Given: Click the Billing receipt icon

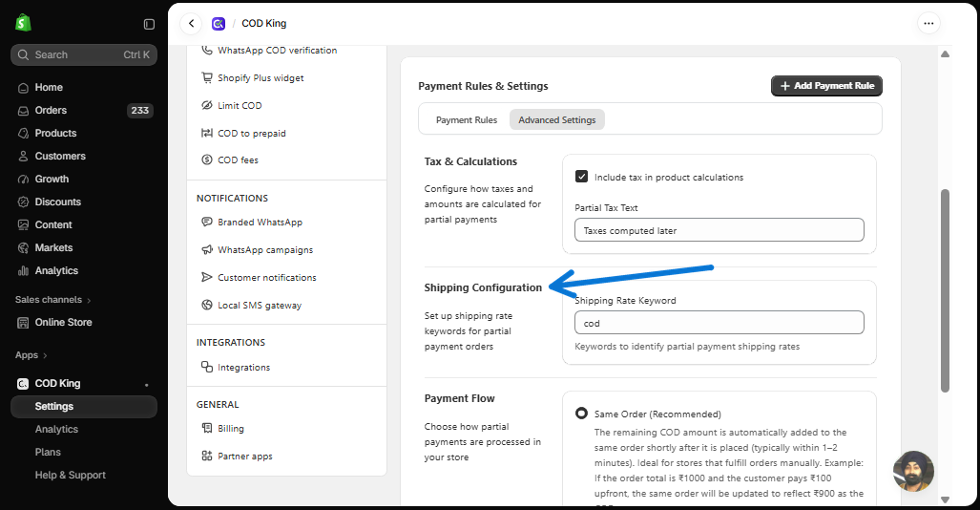Looking at the screenshot, I should pyautogui.click(x=207, y=428).
